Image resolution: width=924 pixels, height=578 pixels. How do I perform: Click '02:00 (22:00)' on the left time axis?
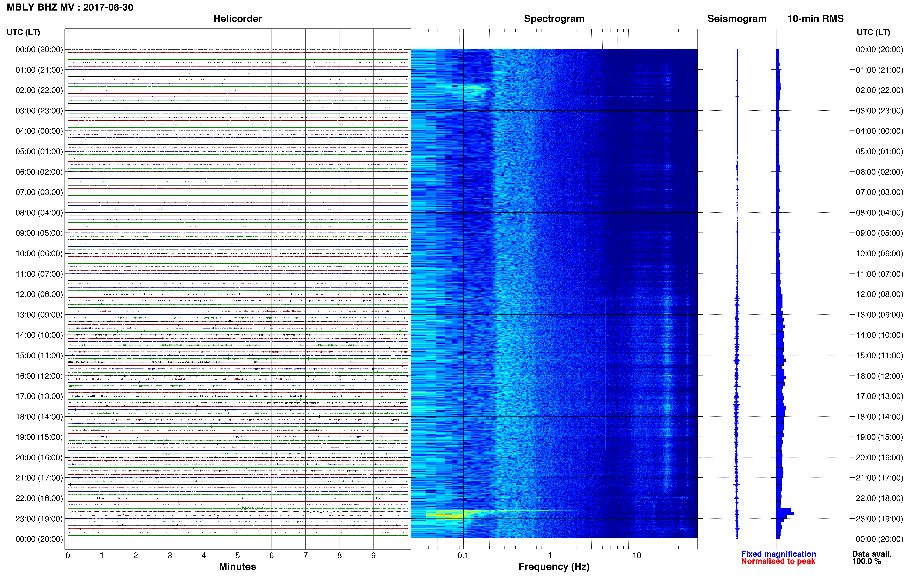pos(39,90)
